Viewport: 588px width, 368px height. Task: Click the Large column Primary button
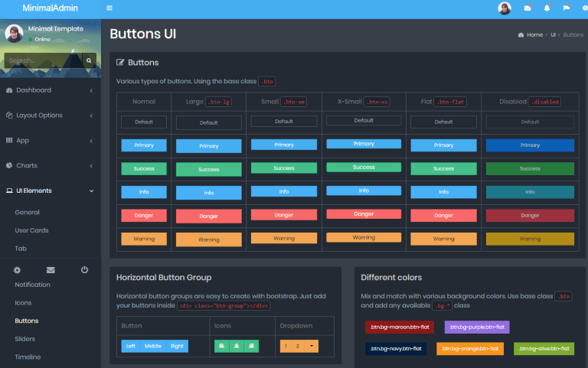(x=209, y=146)
